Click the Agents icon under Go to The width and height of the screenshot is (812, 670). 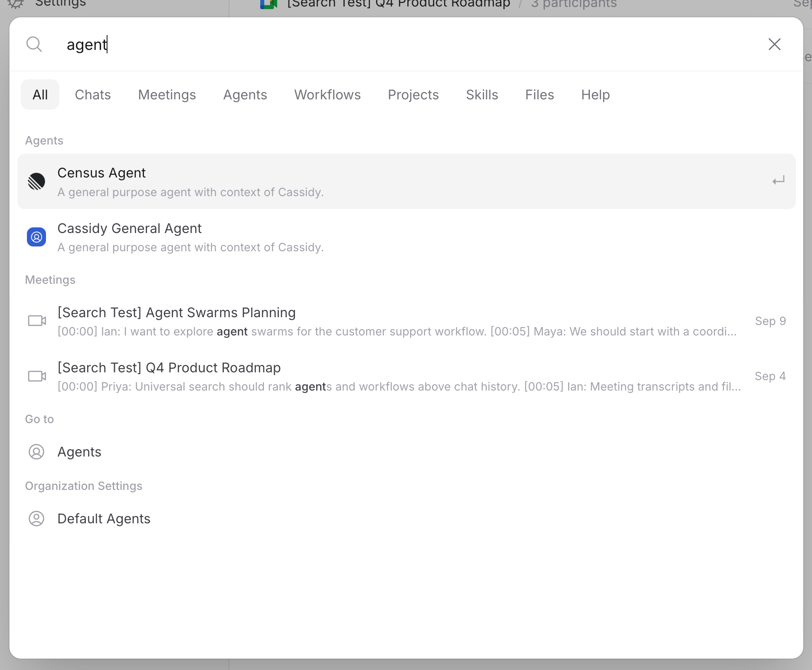[36, 452]
